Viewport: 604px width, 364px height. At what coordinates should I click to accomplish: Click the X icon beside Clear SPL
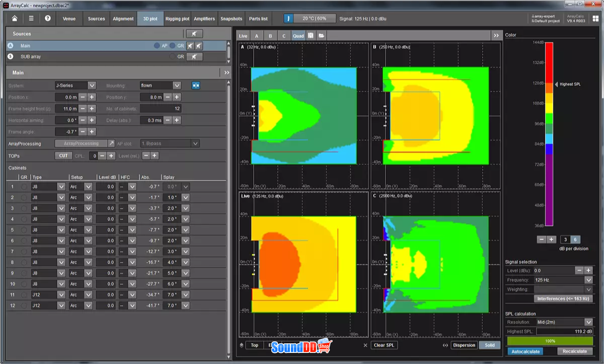click(365, 345)
